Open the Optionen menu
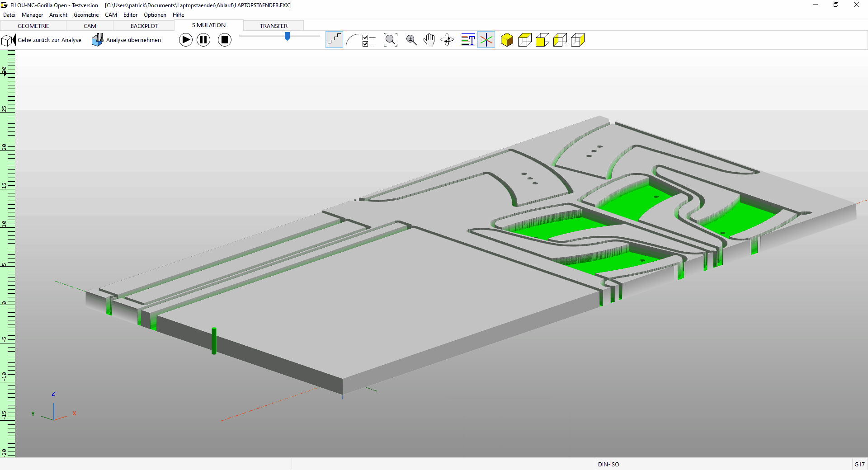The height and width of the screenshot is (470, 868). (155, 15)
